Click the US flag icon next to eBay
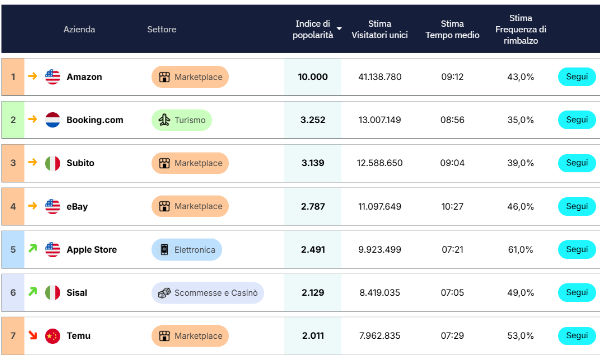This screenshot has height=360, width=600. click(52, 206)
